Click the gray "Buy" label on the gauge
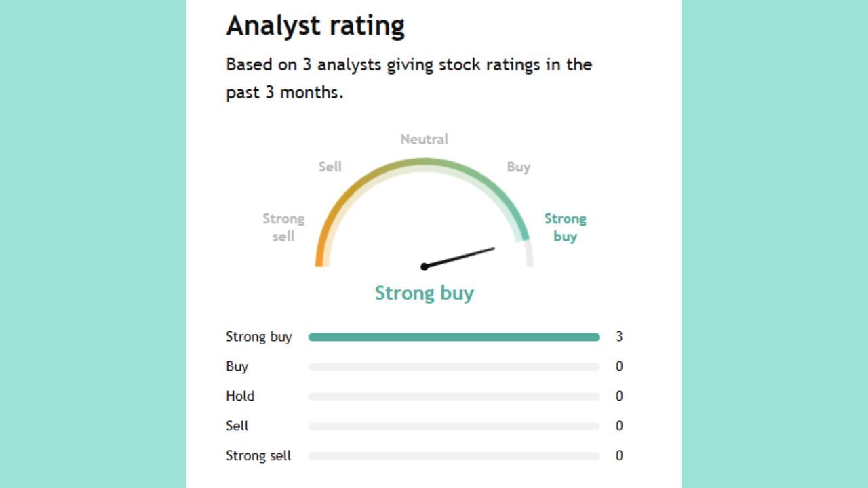 tap(518, 167)
